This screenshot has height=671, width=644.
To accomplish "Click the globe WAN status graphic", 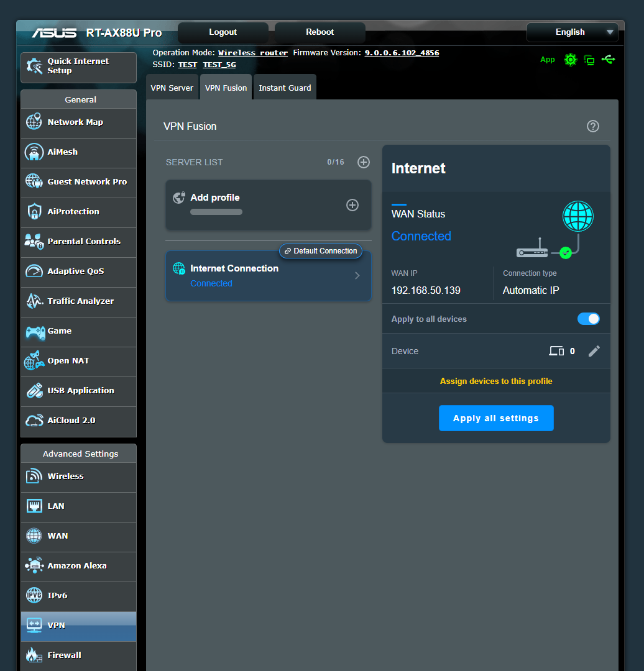I will click(x=577, y=216).
